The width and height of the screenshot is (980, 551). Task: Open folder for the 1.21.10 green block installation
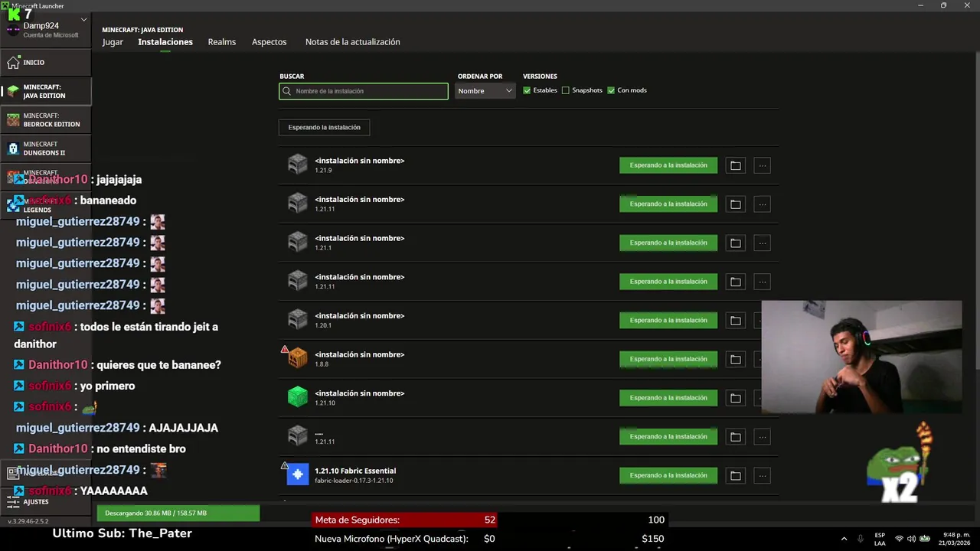tap(735, 398)
